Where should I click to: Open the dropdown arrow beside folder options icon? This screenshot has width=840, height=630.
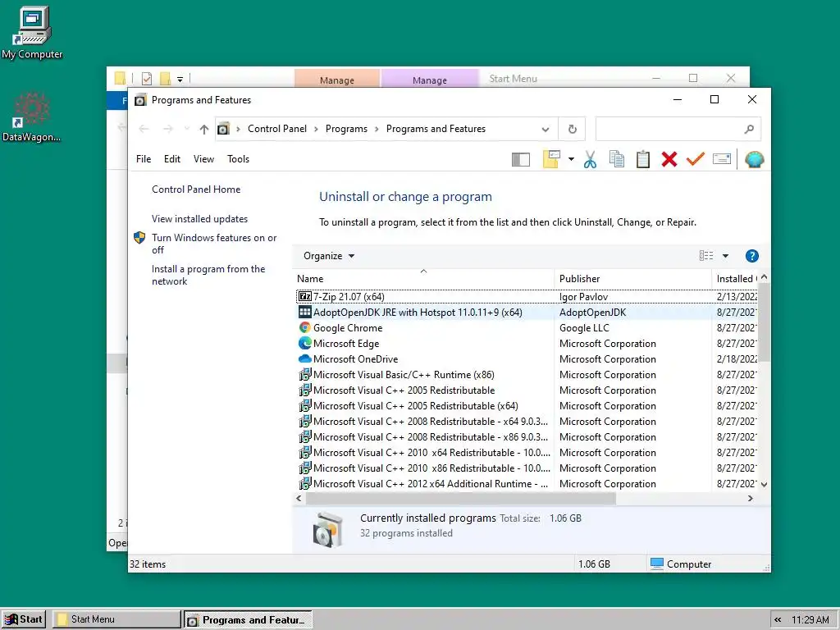pos(571,159)
